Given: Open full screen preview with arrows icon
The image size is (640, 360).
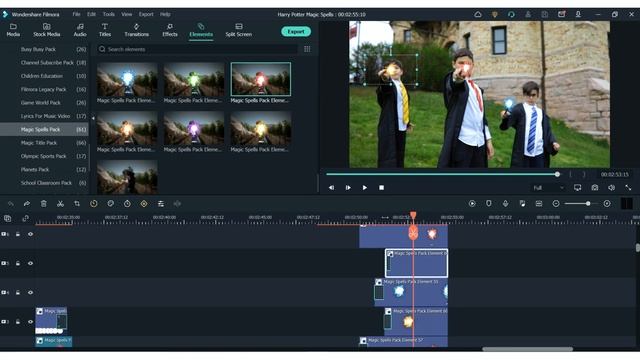Looking at the screenshot, I should coord(628,188).
